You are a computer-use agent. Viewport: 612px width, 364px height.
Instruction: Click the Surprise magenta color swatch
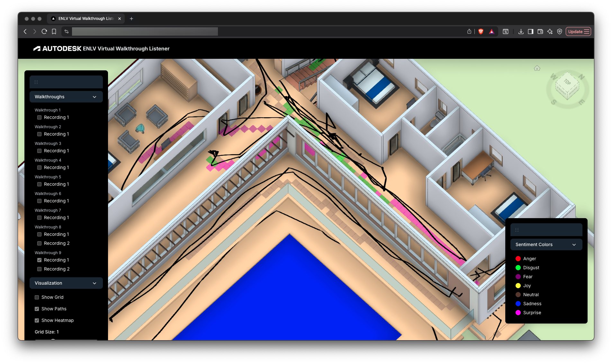tap(518, 313)
